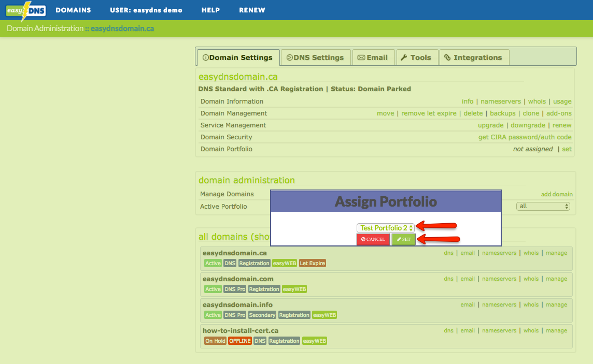593x364 pixels.
Task: Switch to the DNS Settings tab
Action: (315, 57)
